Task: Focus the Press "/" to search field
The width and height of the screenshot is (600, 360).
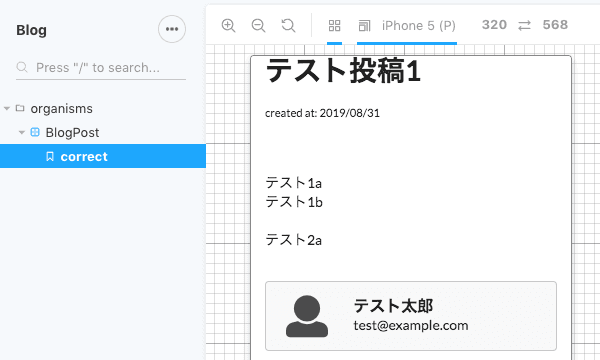Action: coord(101,68)
